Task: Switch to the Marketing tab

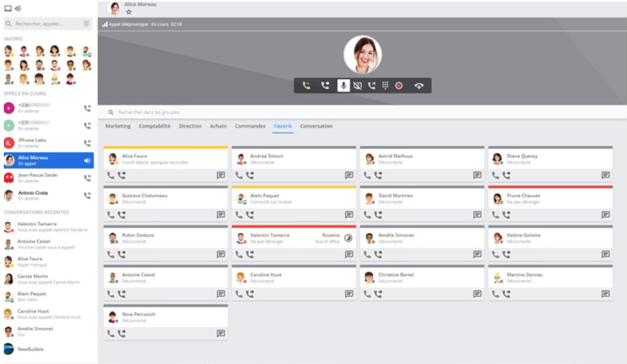Action: pyautogui.click(x=118, y=126)
